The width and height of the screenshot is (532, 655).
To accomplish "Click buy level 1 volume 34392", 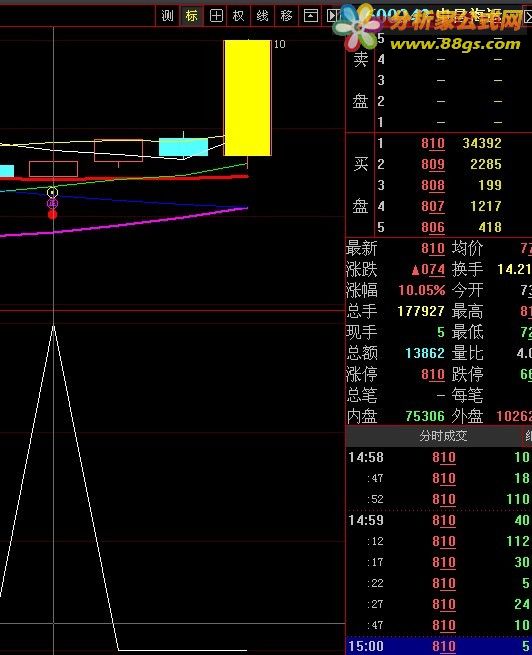I will tap(482, 143).
